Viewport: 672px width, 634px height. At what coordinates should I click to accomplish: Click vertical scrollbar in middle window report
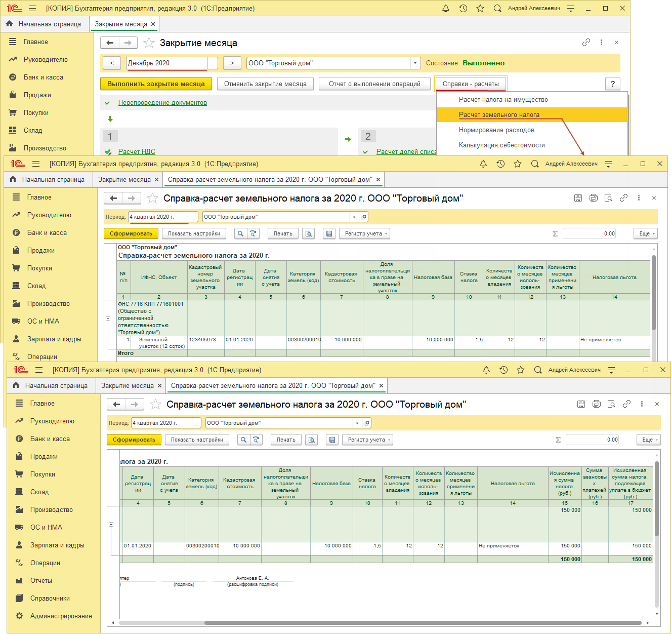[x=654, y=293]
